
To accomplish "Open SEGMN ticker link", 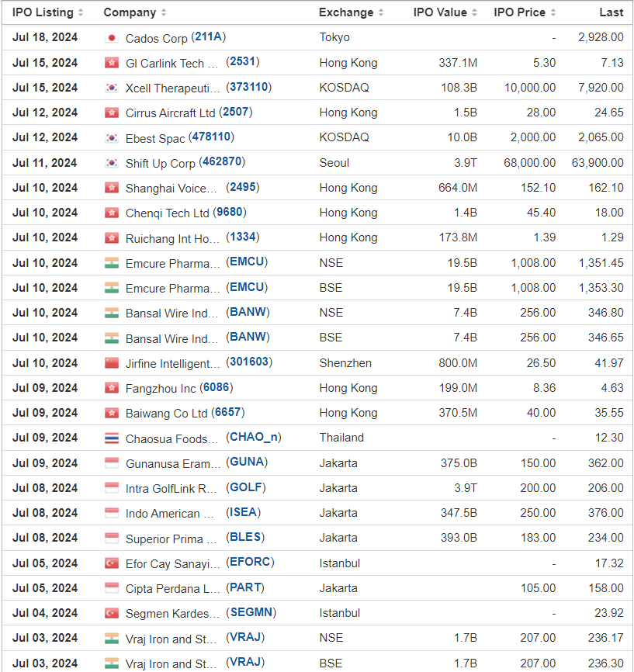I will [251, 612].
